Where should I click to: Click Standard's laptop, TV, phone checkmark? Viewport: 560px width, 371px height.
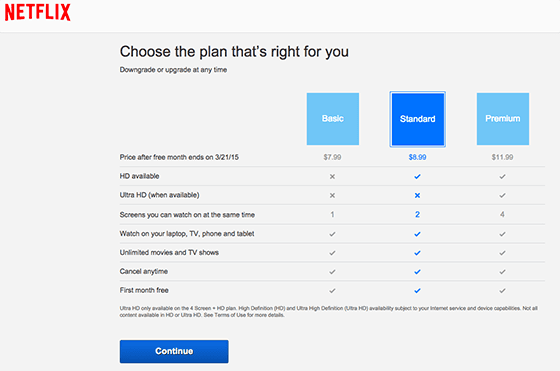click(x=417, y=234)
